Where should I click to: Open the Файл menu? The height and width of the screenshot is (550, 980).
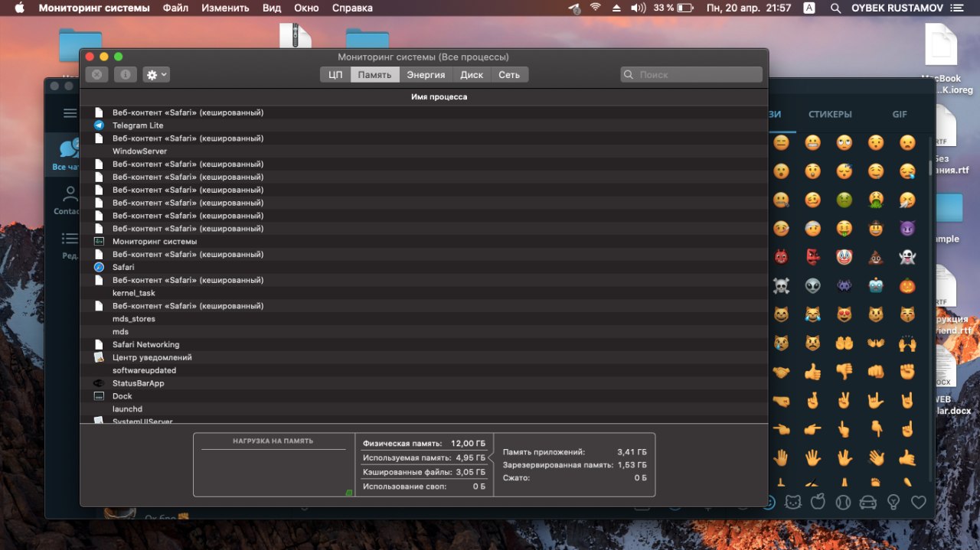pos(175,8)
